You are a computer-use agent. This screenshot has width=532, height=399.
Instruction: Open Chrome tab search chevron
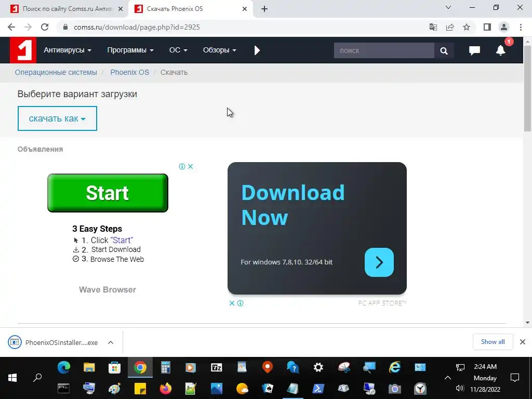448,7
